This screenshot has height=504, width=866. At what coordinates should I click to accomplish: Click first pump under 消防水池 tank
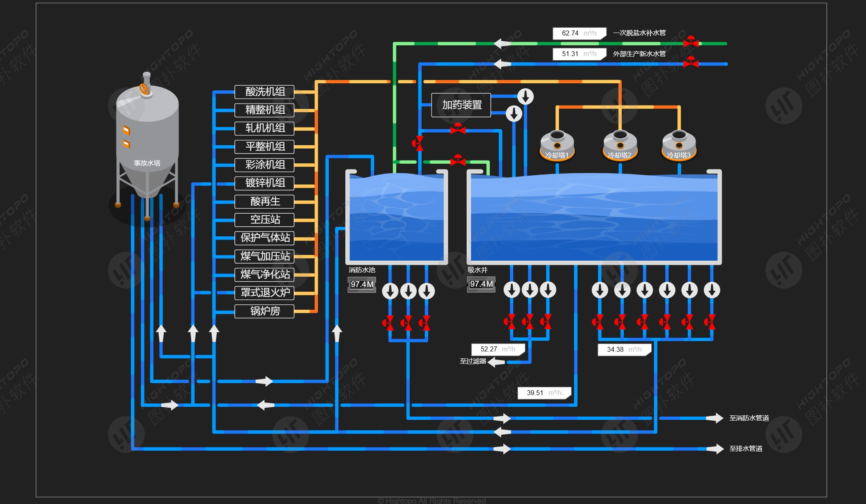coord(390,291)
